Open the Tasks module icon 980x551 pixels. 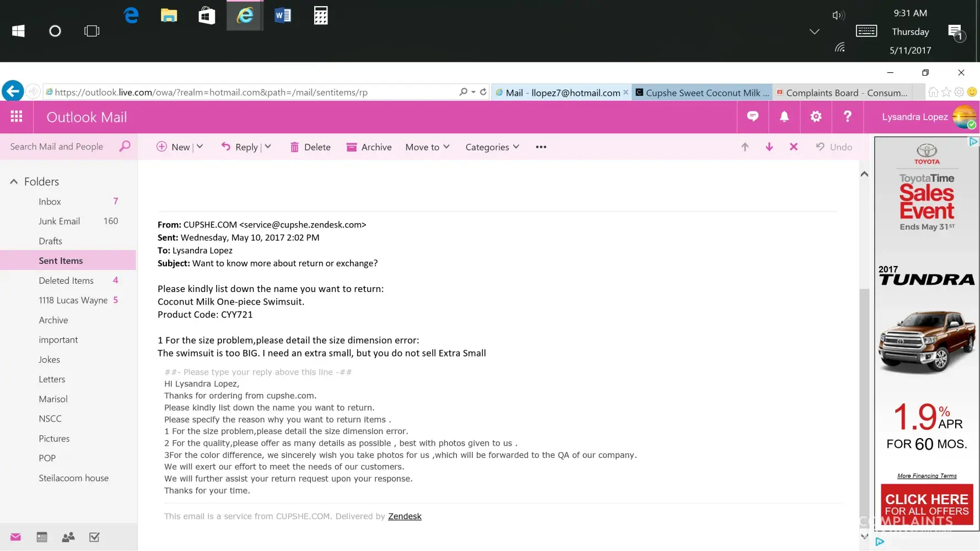94,537
